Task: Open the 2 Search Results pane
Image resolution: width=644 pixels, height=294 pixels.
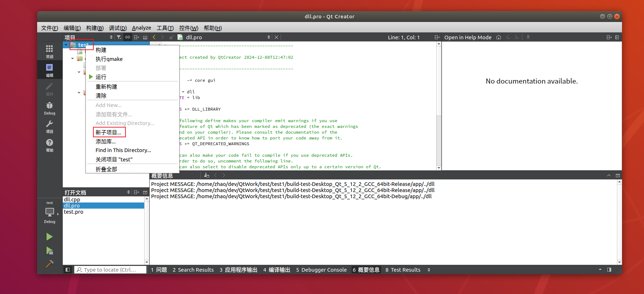Action: tap(193, 270)
